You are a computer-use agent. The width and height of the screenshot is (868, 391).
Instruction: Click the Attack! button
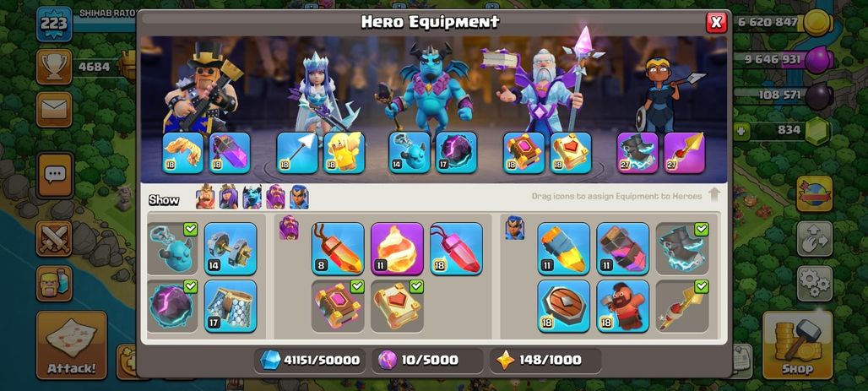pos(72,345)
